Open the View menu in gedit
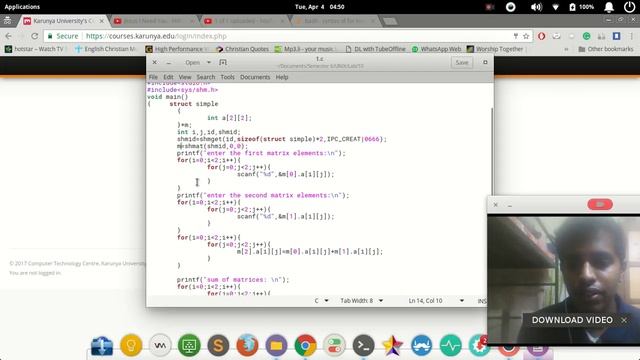The image size is (640, 360). click(x=184, y=77)
